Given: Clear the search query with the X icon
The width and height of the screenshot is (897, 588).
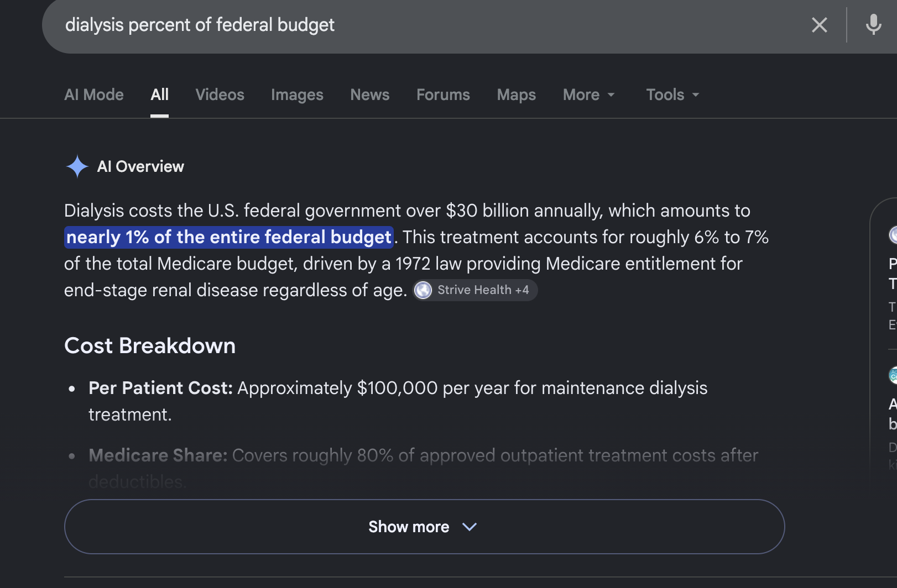Looking at the screenshot, I should tap(820, 25).
